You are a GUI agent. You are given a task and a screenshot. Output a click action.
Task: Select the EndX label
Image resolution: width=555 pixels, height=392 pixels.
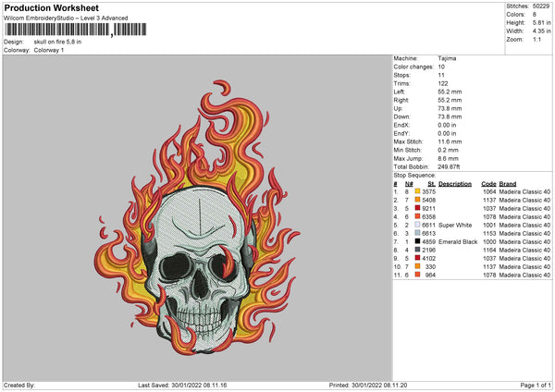click(401, 125)
